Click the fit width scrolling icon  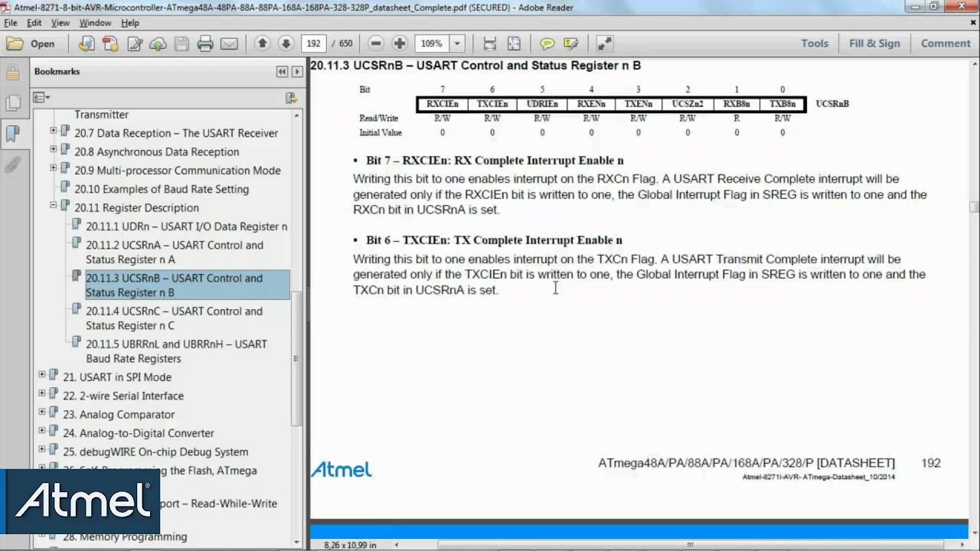click(x=490, y=44)
